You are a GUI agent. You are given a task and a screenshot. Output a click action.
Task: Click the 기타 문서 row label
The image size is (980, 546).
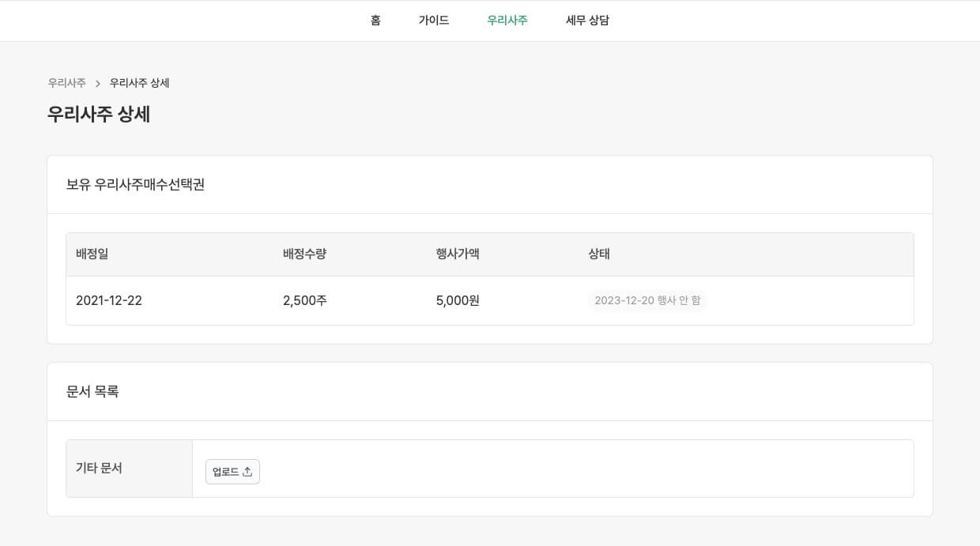[x=100, y=468]
